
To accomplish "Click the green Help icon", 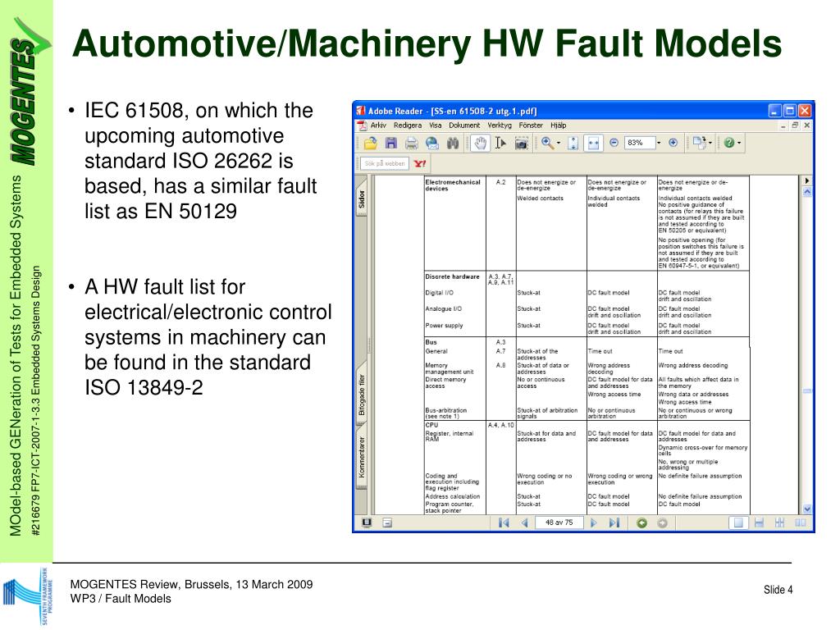I will [728, 143].
